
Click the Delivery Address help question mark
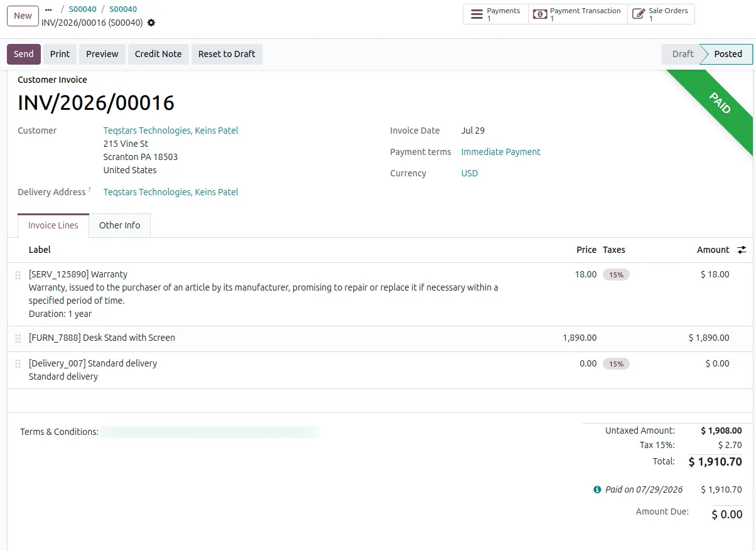pos(90,190)
